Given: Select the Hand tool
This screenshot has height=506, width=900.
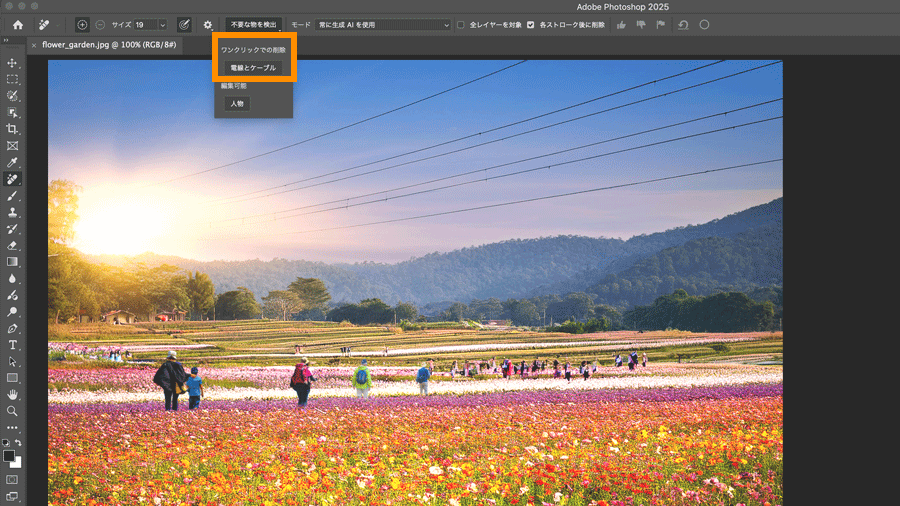Looking at the screenshot, I should tap(12, 395).
